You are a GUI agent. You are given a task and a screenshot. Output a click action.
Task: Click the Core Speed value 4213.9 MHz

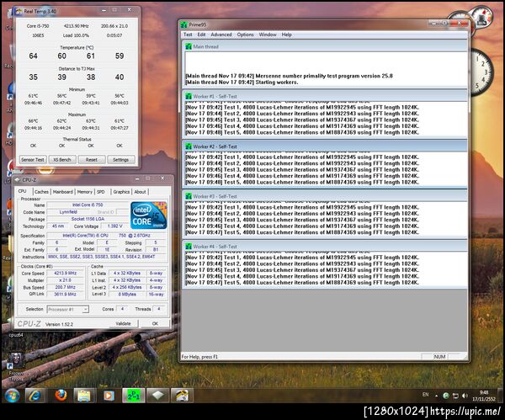66,274
